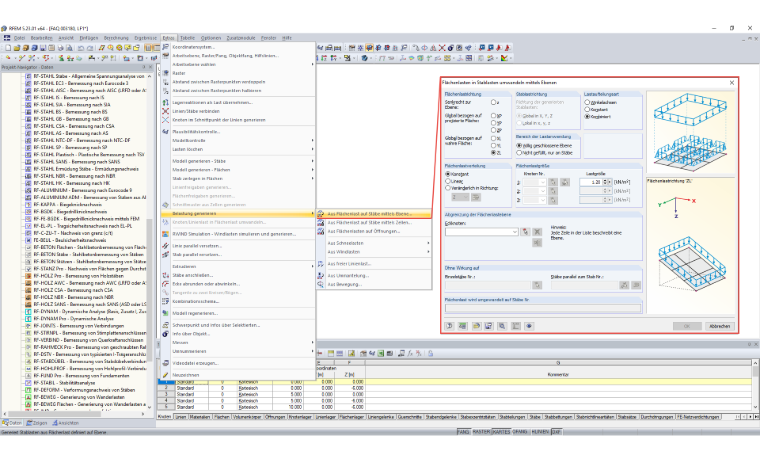760x459 pixels.
Task: Switch to the Querschnitte table tab
Action: click(410, 417)
